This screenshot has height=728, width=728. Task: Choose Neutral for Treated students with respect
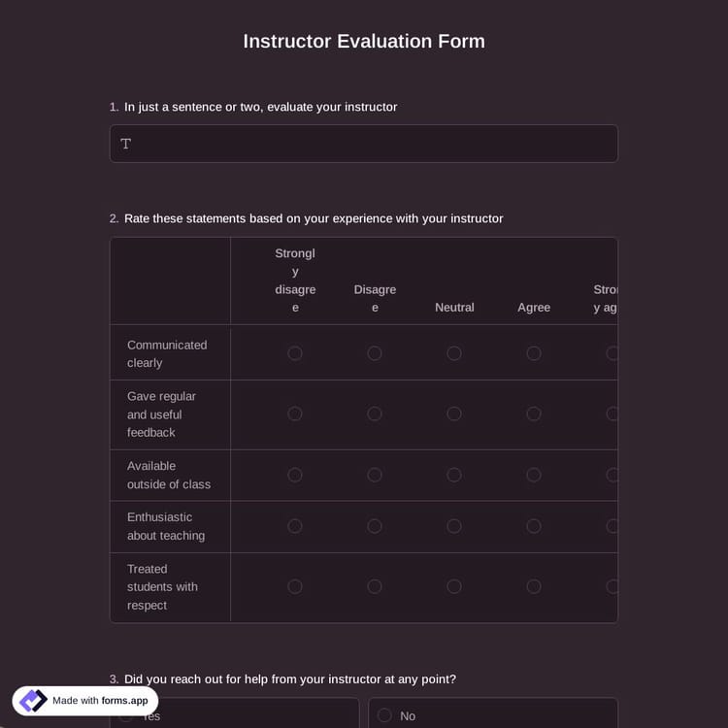[454, 586]
